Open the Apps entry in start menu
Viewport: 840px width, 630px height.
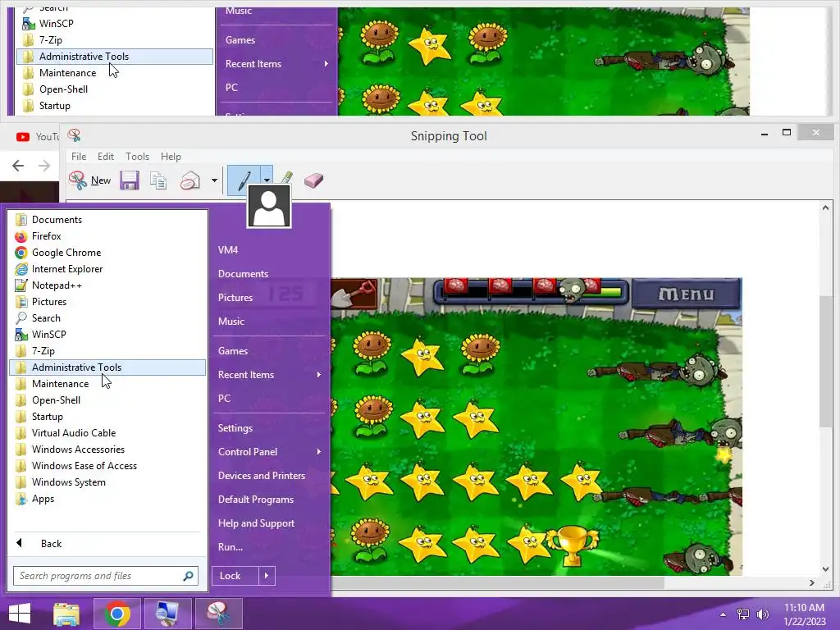107,499
